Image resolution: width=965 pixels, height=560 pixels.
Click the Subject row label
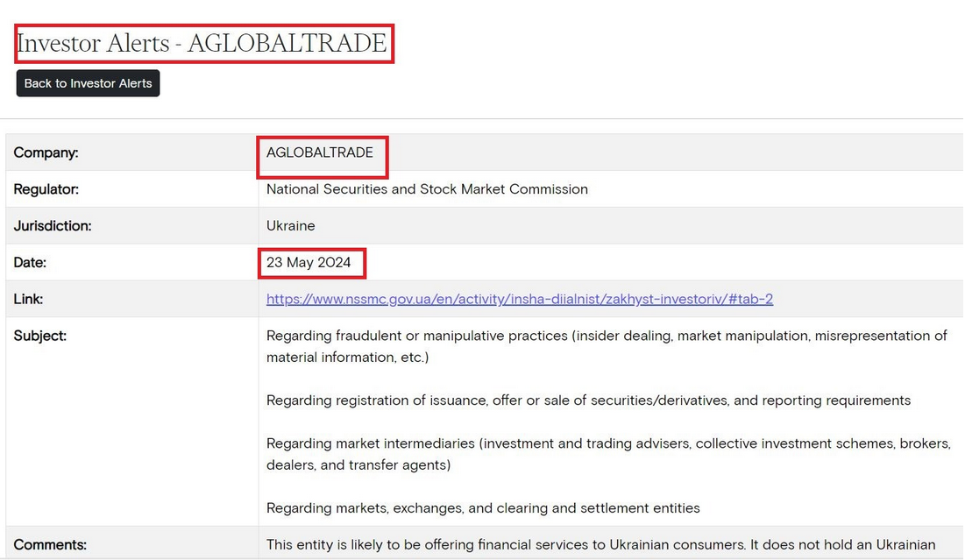click(x=39, y=336)
